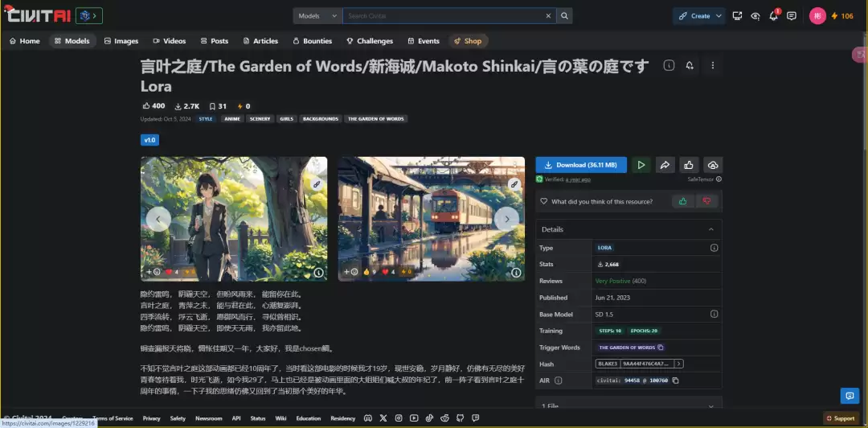Click the cloud vault save button

713,165
